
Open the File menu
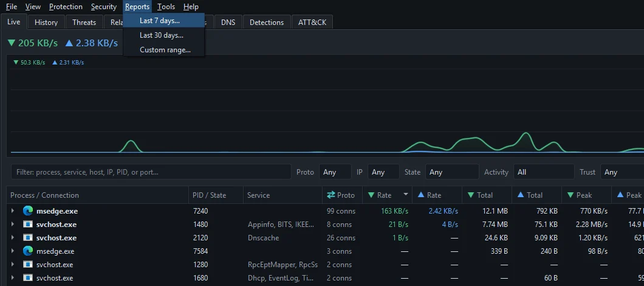coord(12,7)
